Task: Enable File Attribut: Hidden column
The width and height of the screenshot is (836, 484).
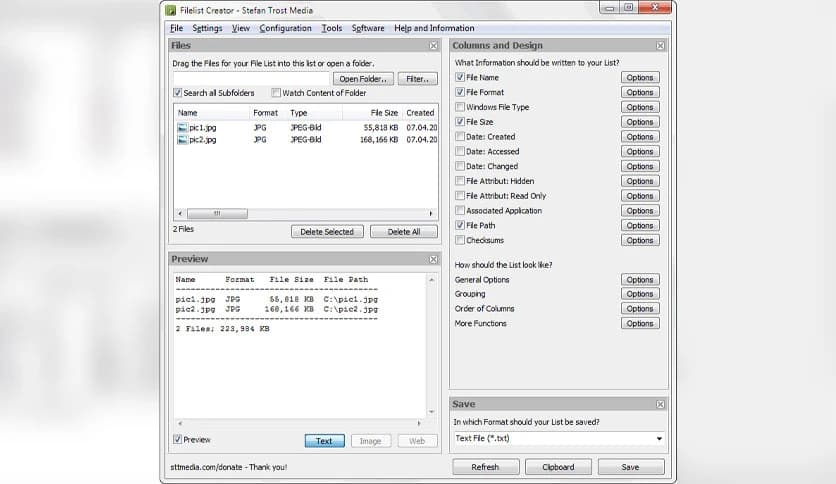Action: pyautogui.click(x=460, y=181)
